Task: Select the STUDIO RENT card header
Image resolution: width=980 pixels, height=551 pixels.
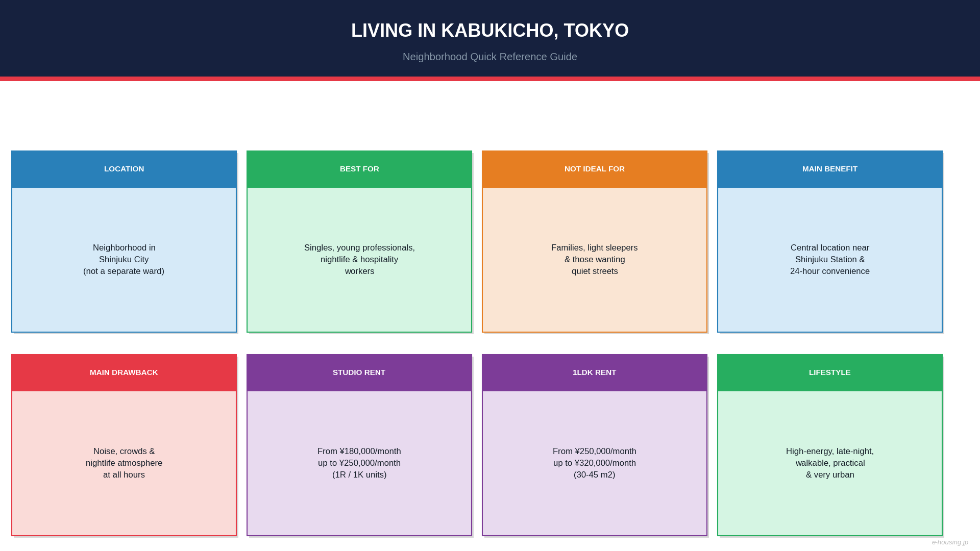Action: (359, 372)
